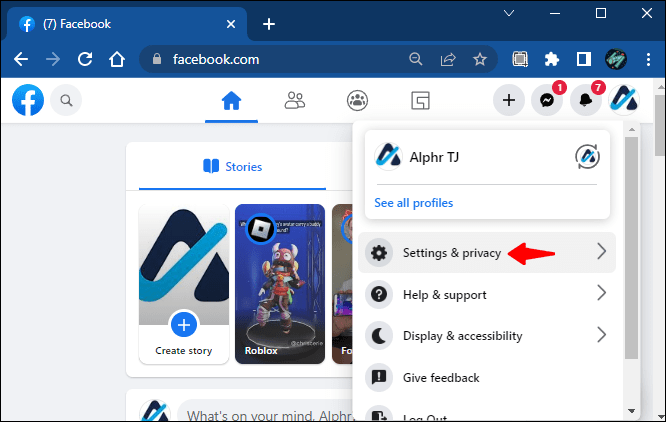Select the Home tab in navigation
The height and width of the screenshot is (422, 666).
tap(231, 102)
